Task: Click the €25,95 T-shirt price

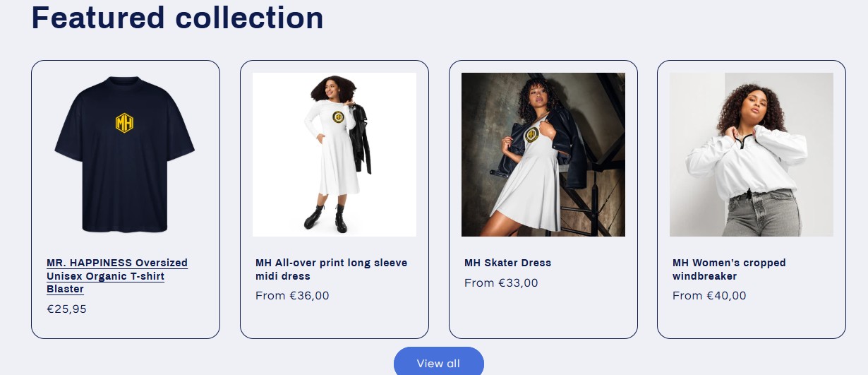Action: pyautogui.click(x=66, y=309)
